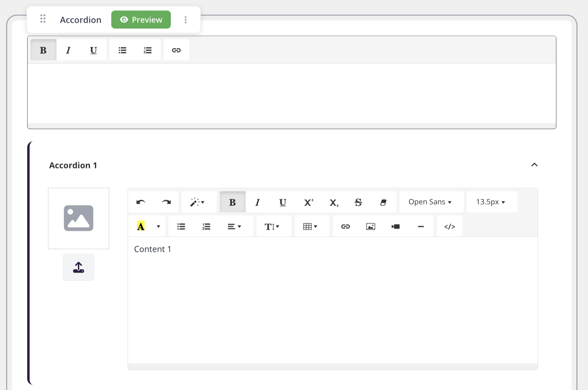Toggle bold in the top editor toolbar
Viewport: 588px width, 390px height.
coord(43,50)
